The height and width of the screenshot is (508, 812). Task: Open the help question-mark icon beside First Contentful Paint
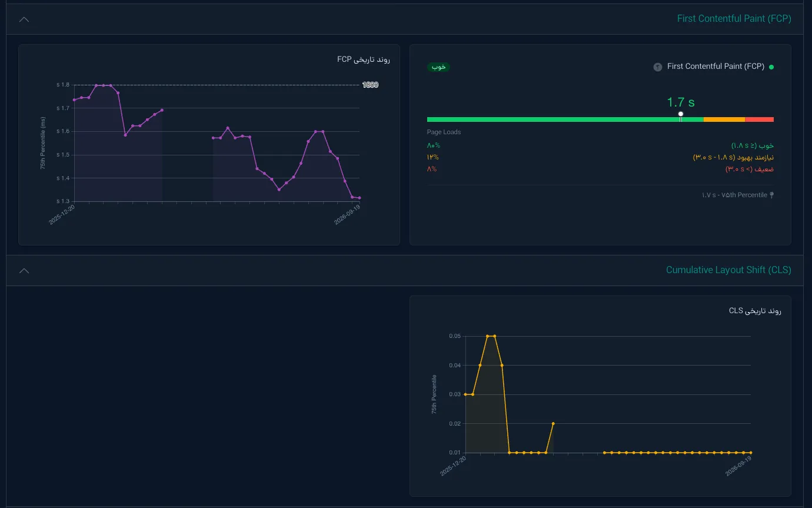click(x=658, y=67)
